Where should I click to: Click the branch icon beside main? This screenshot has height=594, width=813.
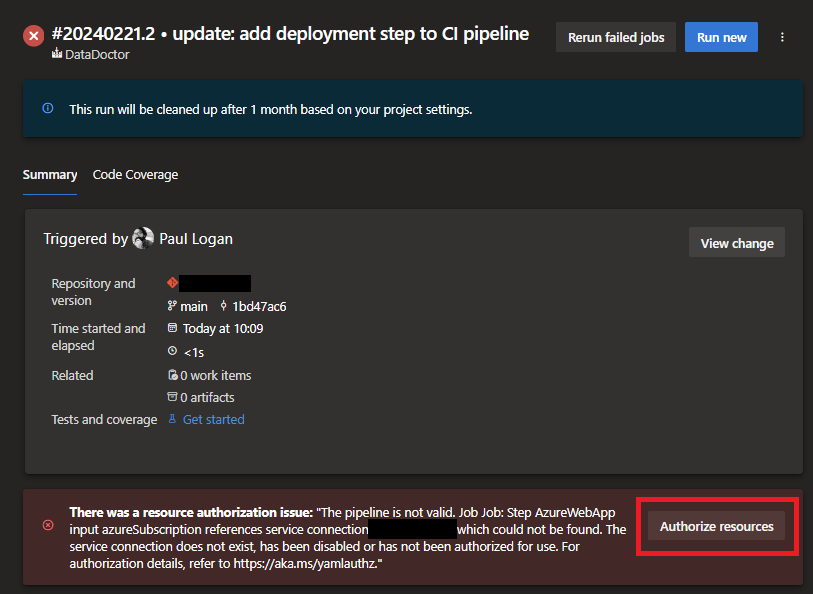172,306
